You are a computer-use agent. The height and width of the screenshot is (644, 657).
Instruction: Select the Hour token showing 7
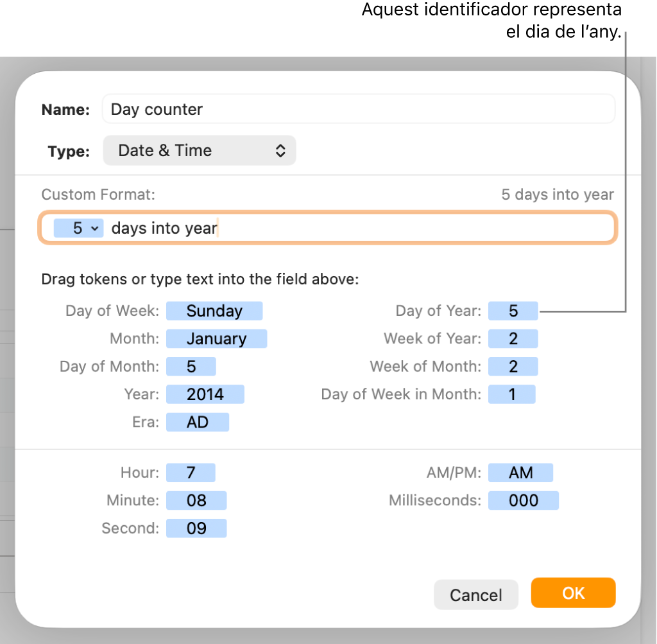click(191, 472)
